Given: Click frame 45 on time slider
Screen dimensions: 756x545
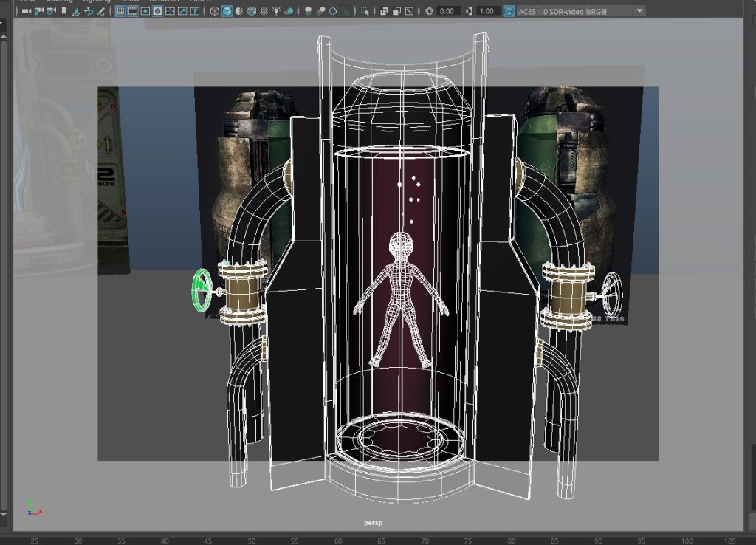Looking at the screenshot, I should 207,541.
